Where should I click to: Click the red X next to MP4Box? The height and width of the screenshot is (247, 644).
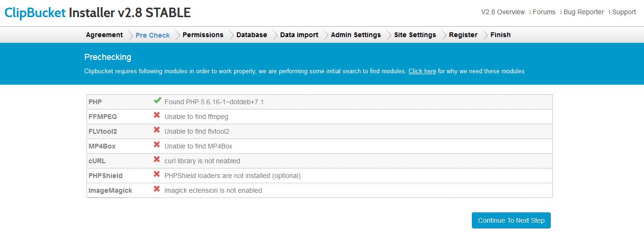pyautogui.click(x=156, y=145)
